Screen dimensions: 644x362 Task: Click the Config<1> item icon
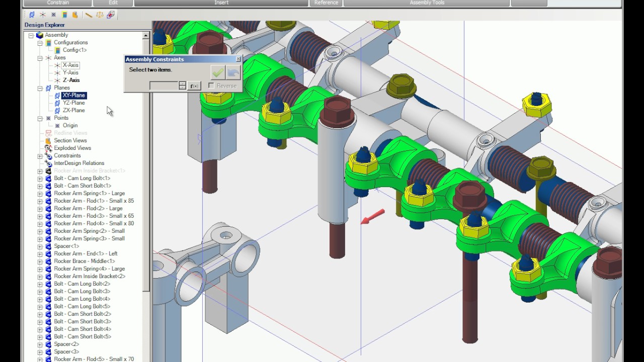[x=58, y=50]
